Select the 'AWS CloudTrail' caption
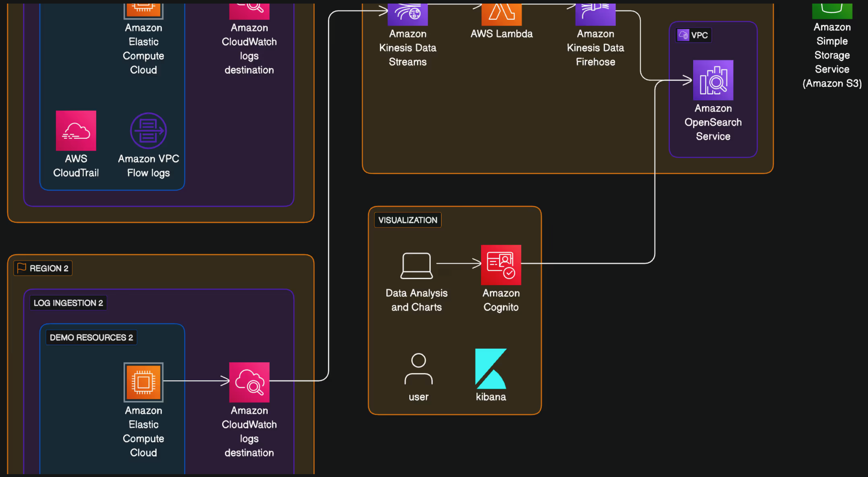Viewport: 868px width, 477px height. tap(76, 166)
